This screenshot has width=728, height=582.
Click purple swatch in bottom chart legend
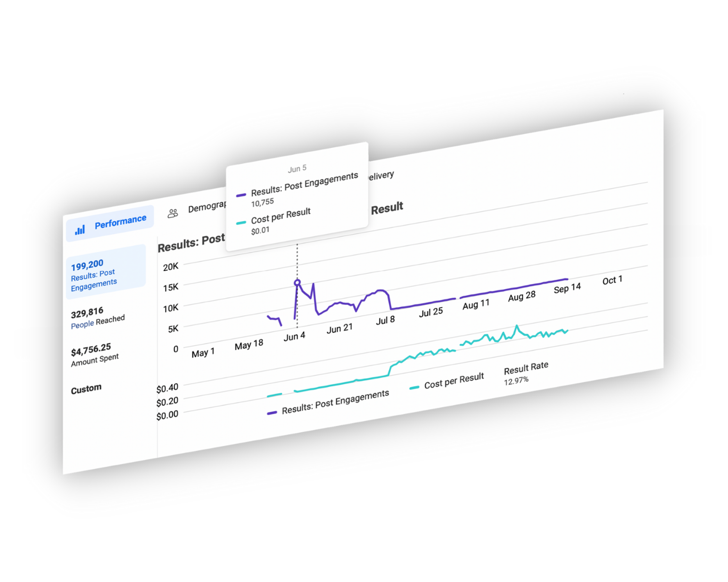(x=272, y=413)
